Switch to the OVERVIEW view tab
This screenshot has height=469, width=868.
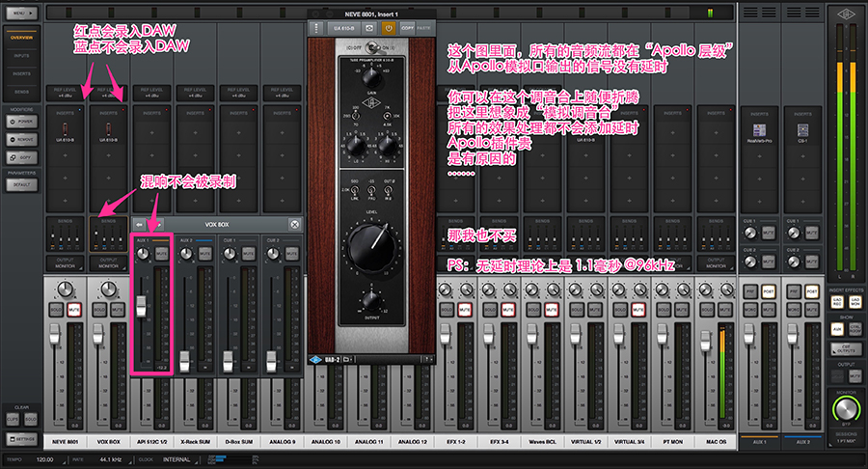[x=21, y=38]
